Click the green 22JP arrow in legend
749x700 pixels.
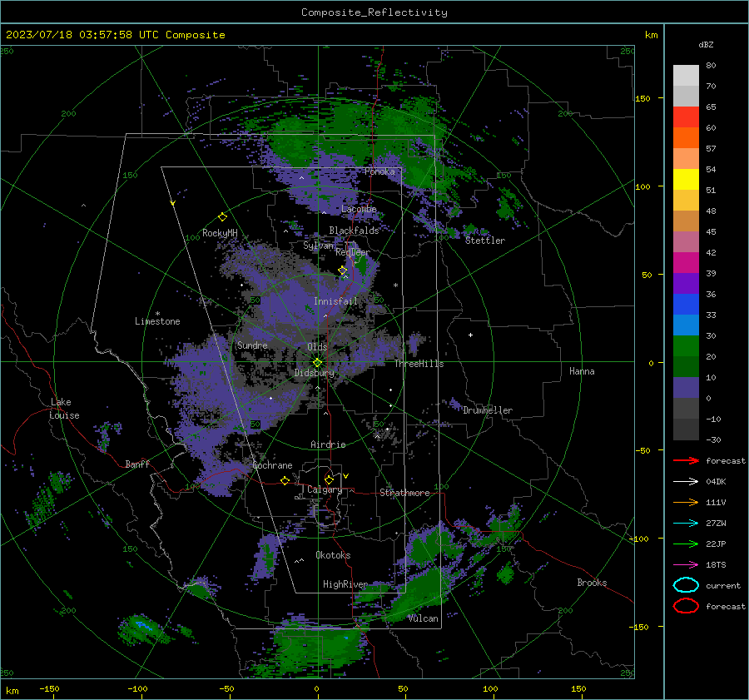(x=686, y=544)
